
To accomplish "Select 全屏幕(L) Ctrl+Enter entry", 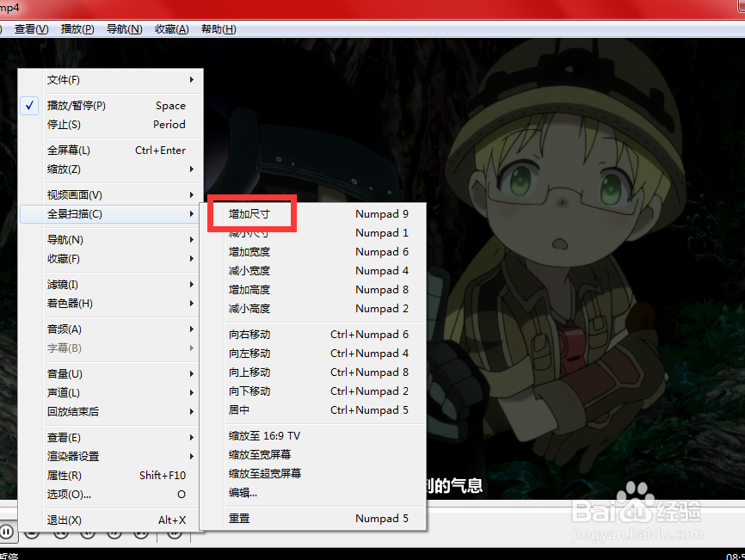I will coord(111,150).
